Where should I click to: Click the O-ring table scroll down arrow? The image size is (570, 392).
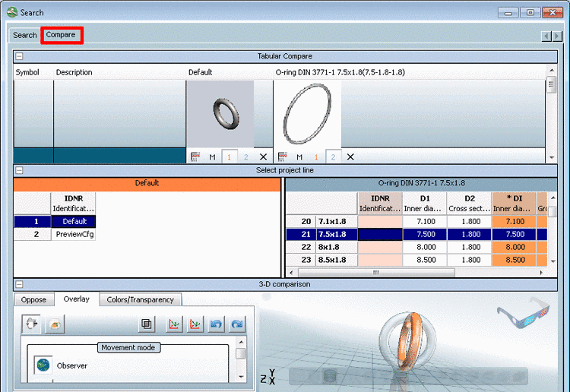click(x=553, y=261)
